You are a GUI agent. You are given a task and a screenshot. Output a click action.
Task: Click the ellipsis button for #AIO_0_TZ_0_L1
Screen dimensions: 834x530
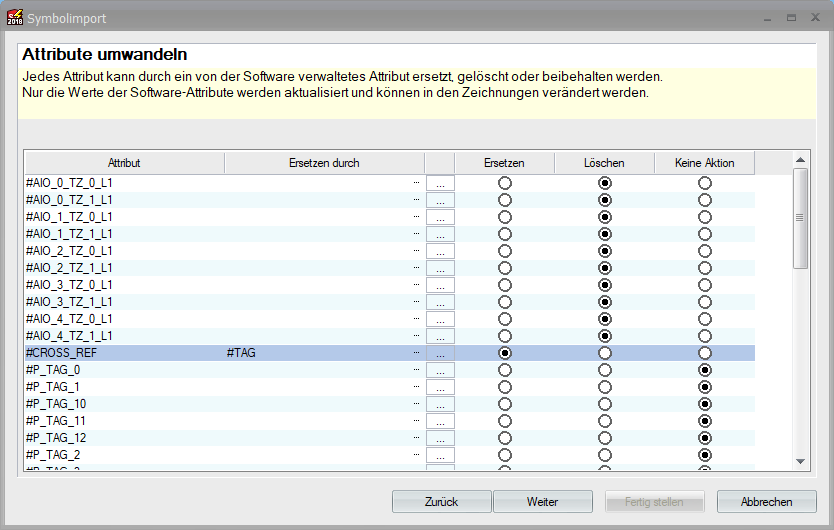pyautogui.click(x=440, y=183)
